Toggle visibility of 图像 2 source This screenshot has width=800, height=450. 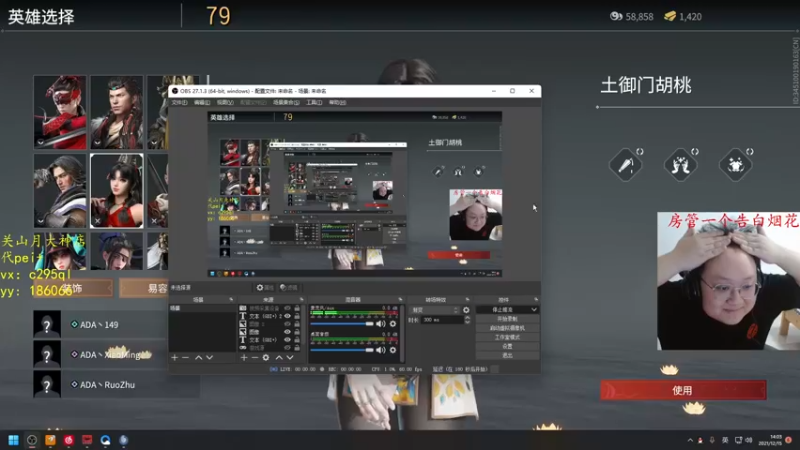point(287,324)
